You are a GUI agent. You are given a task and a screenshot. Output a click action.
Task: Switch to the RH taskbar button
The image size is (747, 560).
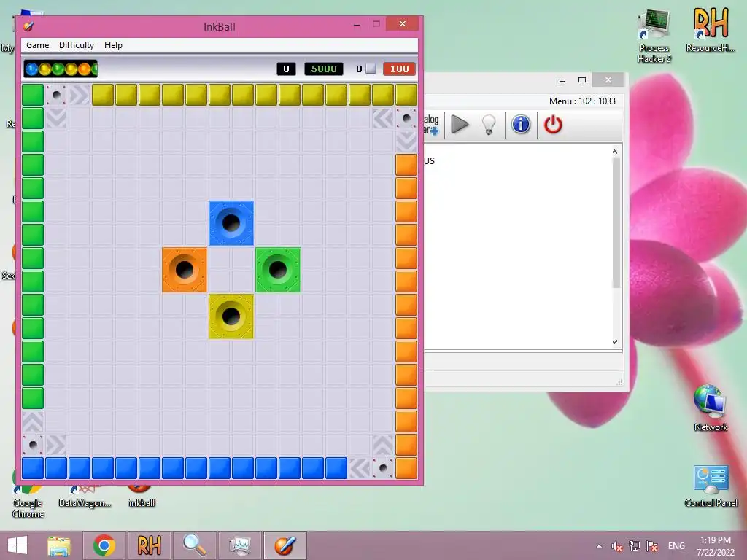coord(149,545)
